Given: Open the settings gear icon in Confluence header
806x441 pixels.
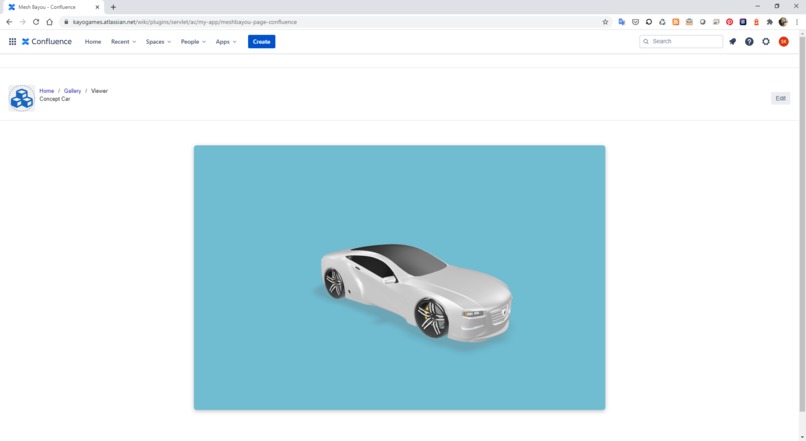Looking at the screenshot, I should point(766,42).
